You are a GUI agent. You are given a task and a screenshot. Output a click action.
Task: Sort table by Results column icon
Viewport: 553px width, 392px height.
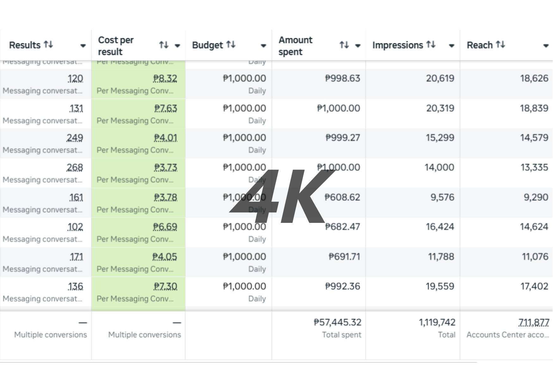(48, 45)
